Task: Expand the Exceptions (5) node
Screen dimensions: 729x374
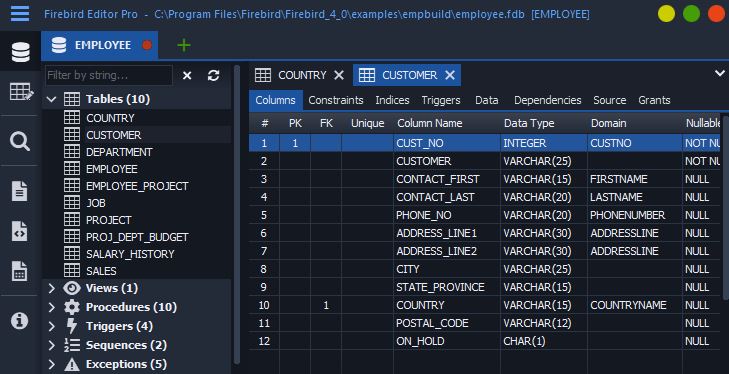Action: (x=52, y=364)
